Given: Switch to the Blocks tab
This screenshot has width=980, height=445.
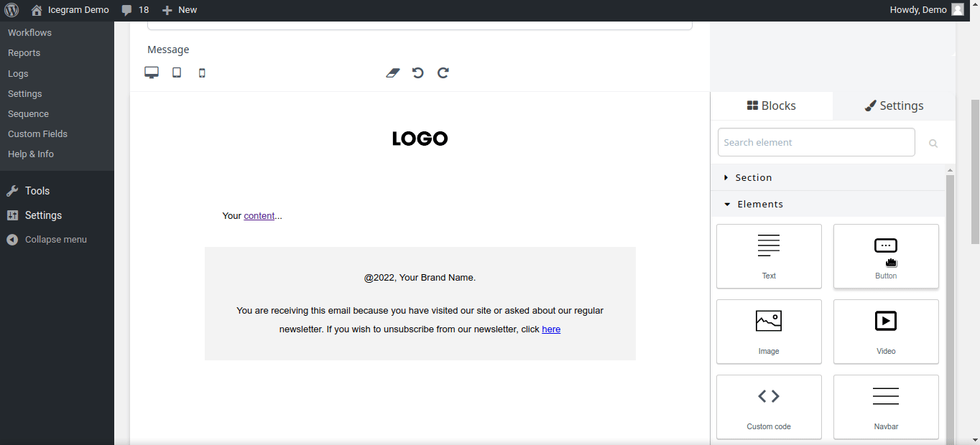Looking at the screenshot, I should pos(772,106).
